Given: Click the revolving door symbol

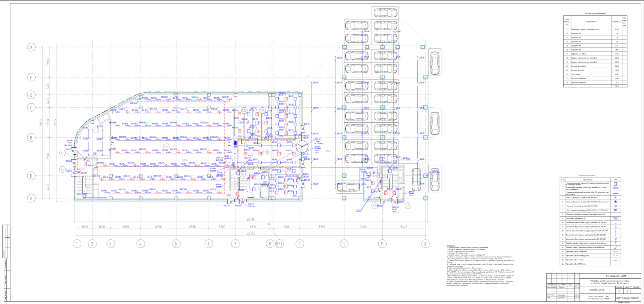Looking at the screenshot, I should (302, 147).
